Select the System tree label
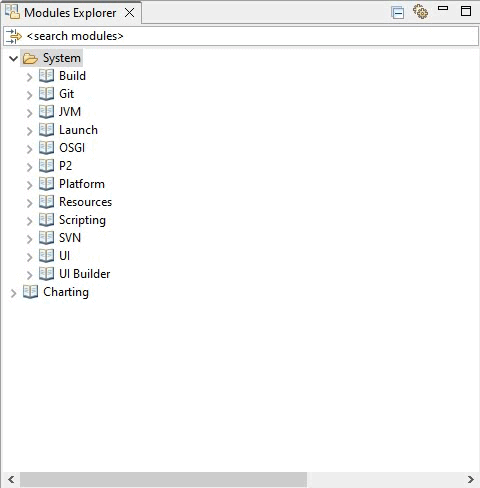The width and height of the screenshot is (480, 488). pyautogui.click(x=62, y=58)
